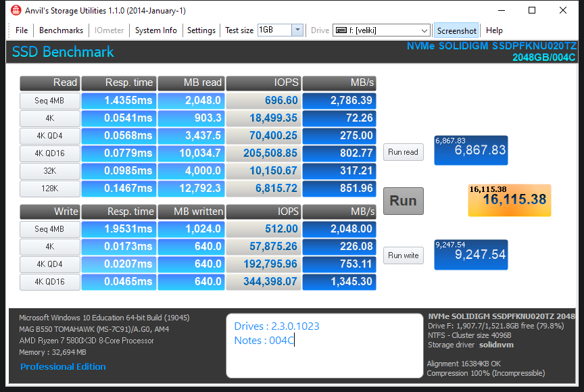
Task: Open System Info
Action: tap(155, 30)
